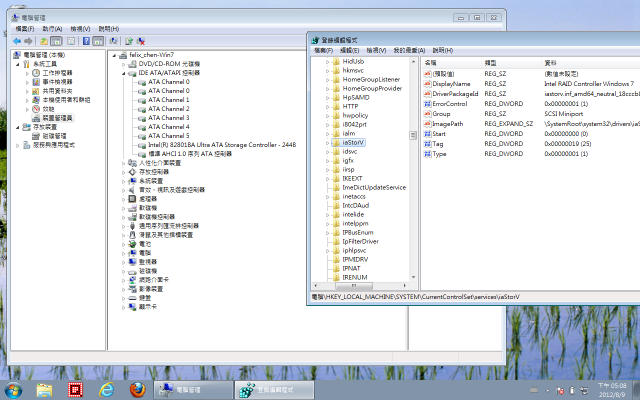Click the Forward arrow in Computer Management toolbar

pos(28,41)
